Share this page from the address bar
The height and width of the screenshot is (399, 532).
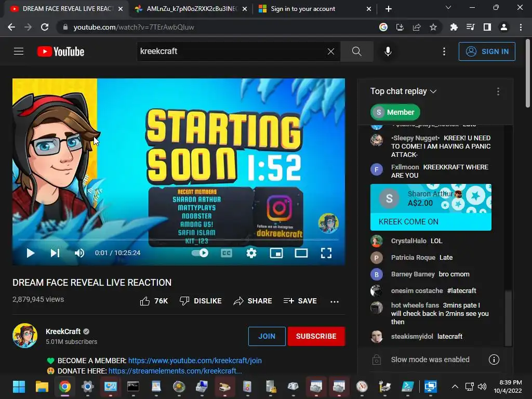pyautogui.click(x=416, y=27)
